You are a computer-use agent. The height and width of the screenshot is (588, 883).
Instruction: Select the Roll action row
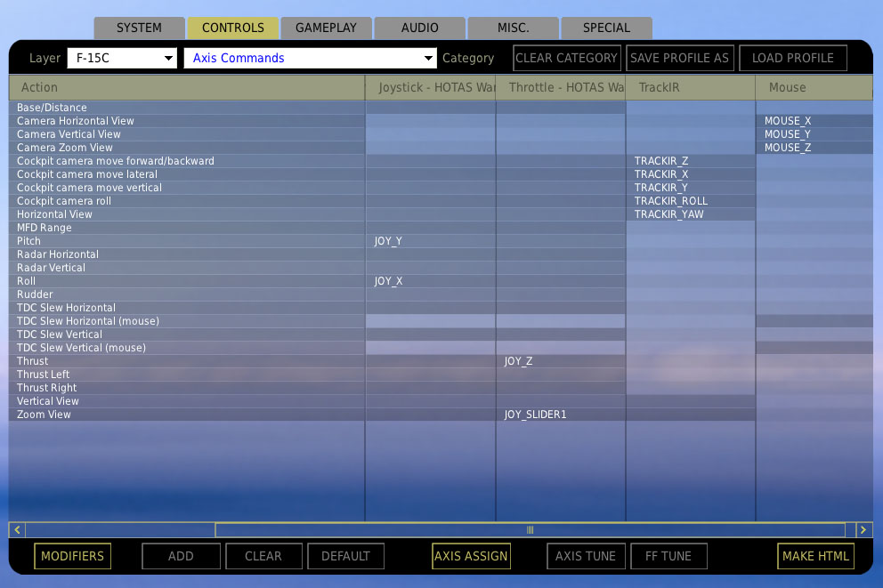pos(187,281)
